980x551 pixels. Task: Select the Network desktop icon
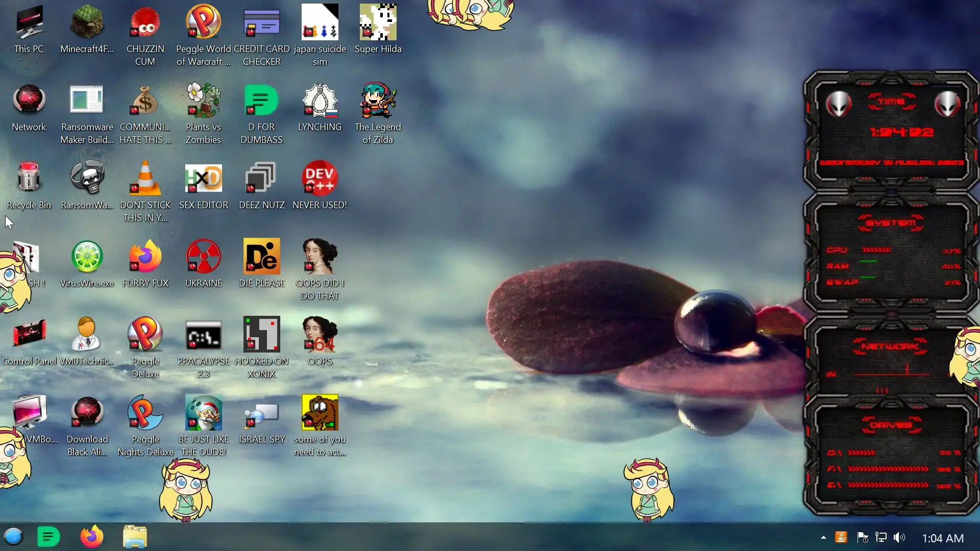point(29,101)
